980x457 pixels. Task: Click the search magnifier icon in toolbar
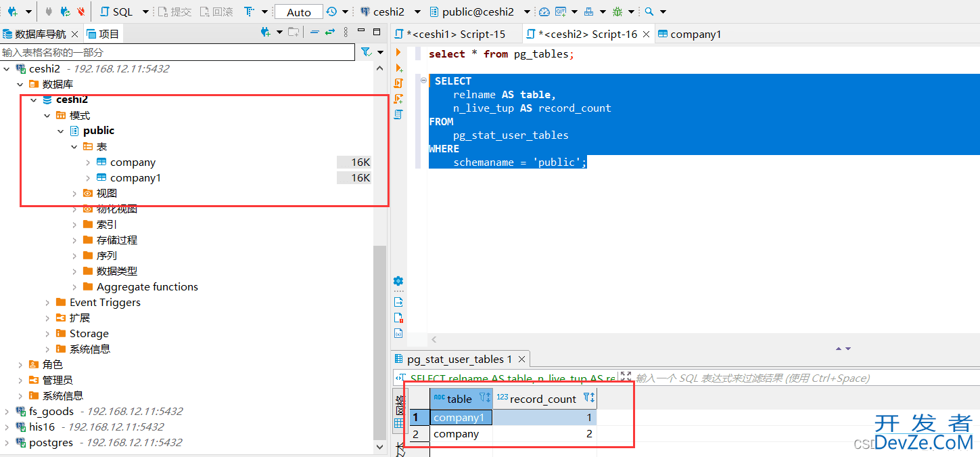(x=649, y=12)
